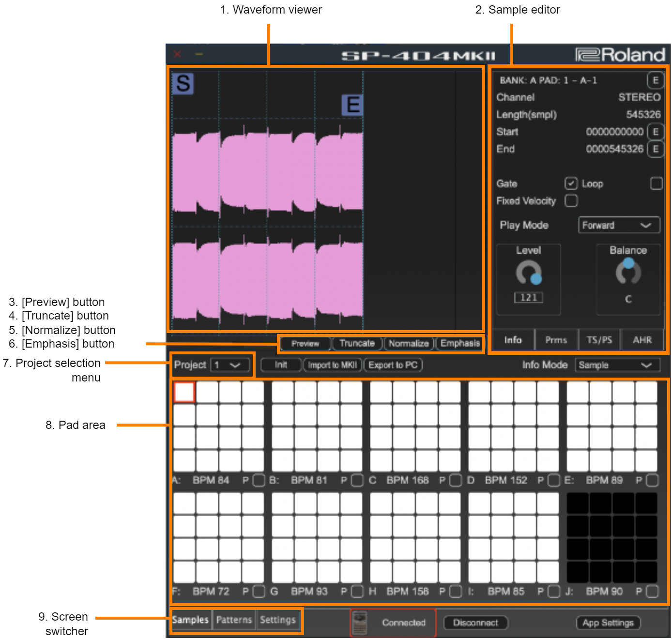This screenshot has height=639, width=672.
Task: Click top-left pad of bank D
Action: tap(479, 392)
